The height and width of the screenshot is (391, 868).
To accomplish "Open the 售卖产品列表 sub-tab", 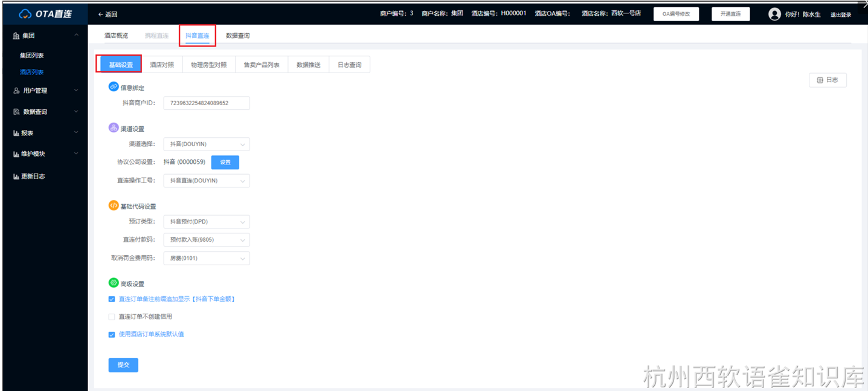I will pyautogui.click(x=262, y=65).
